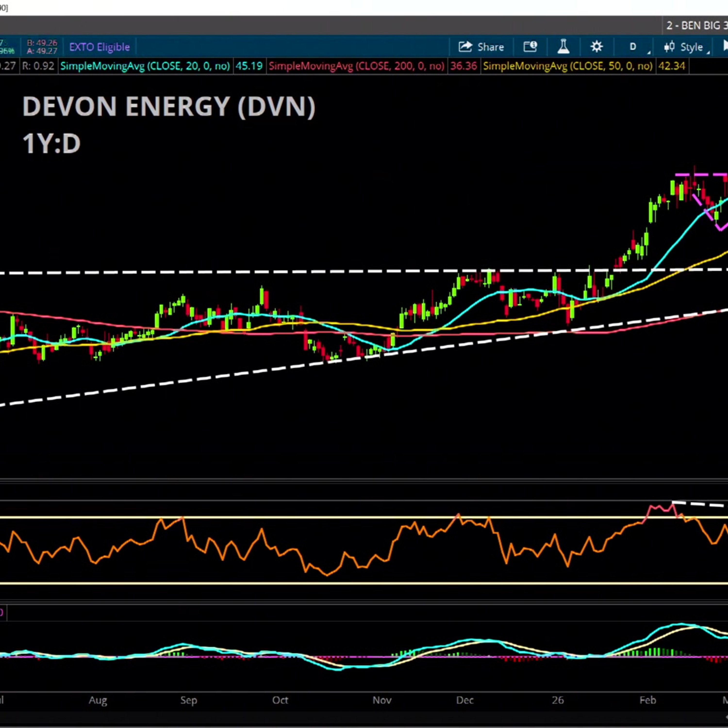The image size is (728, 728).
Task: Click the candlestick icon beside Style
Action: [669, 47]
